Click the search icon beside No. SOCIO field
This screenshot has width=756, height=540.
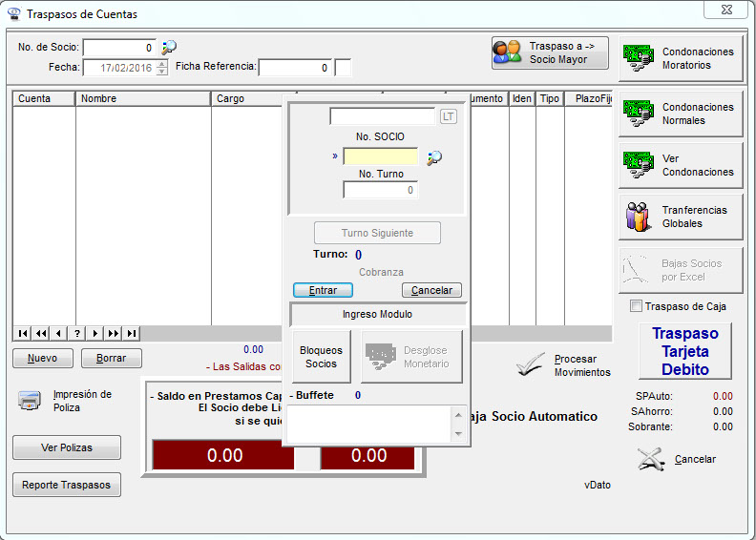pos(434,157)
